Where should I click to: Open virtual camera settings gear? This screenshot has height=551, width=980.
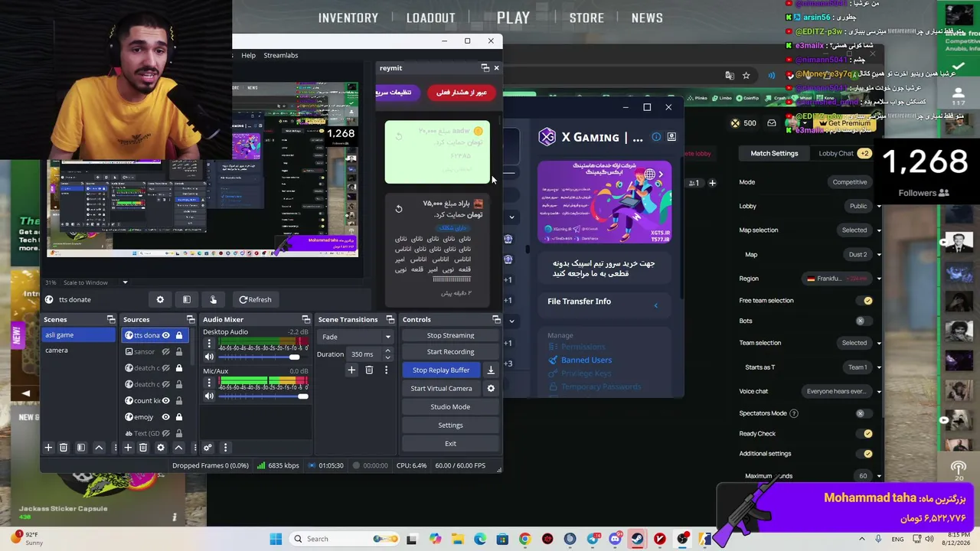point(491,389)
